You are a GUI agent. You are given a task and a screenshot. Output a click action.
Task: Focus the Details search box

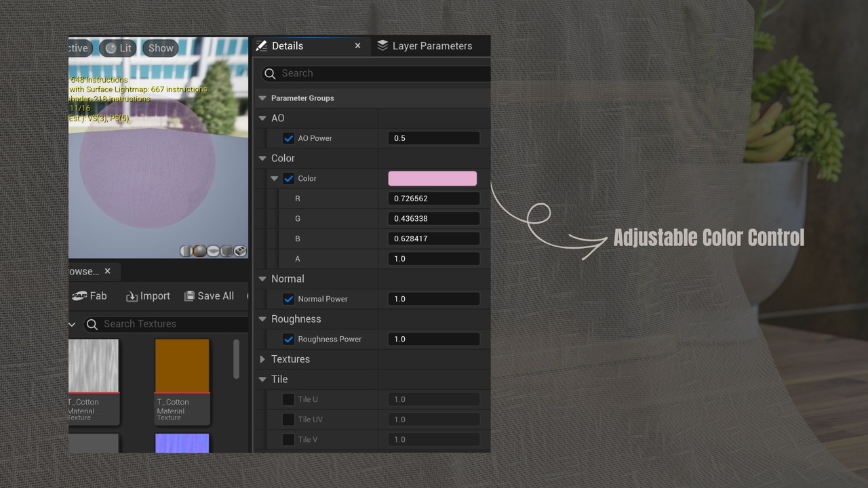(375, 73)
